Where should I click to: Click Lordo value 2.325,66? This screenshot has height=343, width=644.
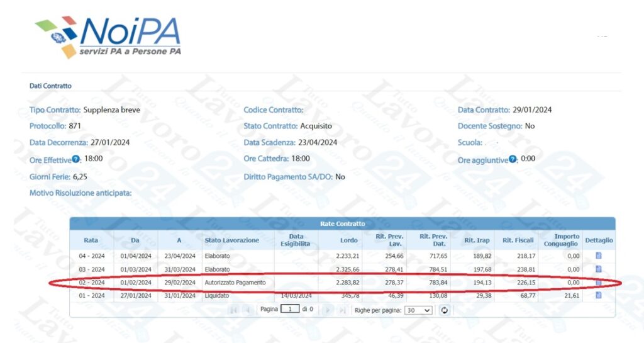click(347, 269)
